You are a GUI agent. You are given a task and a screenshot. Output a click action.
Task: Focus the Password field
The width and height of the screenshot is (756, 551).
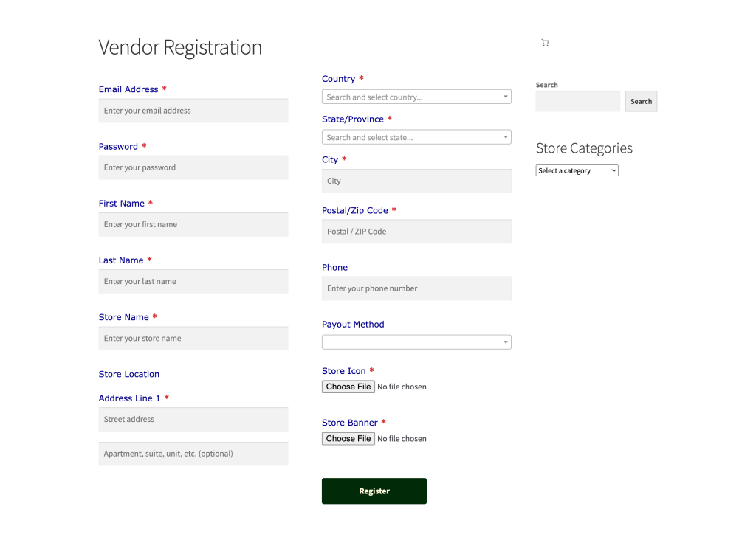coord(193,167)
